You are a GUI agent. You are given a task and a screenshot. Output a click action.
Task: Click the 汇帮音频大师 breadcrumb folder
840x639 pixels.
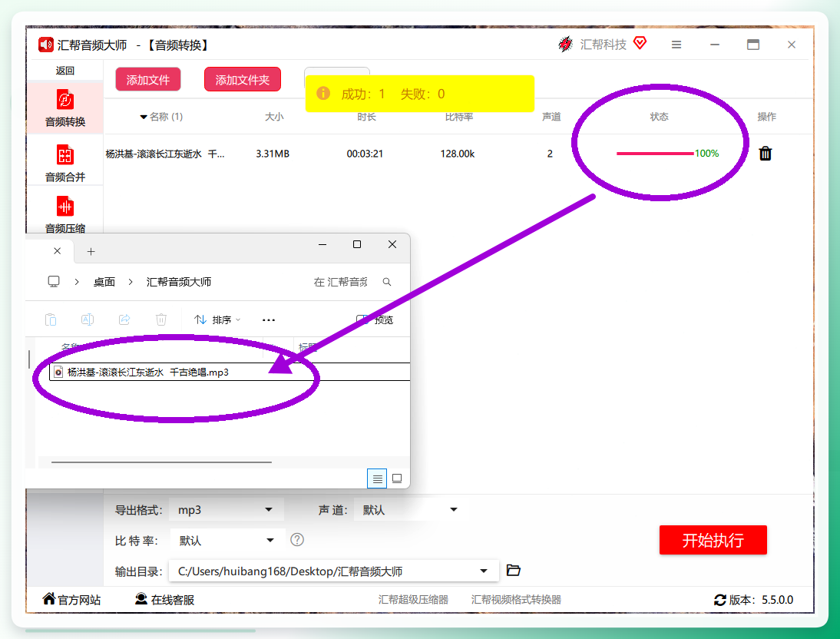coord(178,282)
